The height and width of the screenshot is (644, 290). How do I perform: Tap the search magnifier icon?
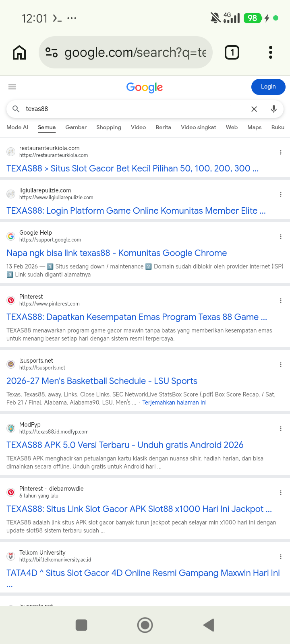click(x=16, y=109)
